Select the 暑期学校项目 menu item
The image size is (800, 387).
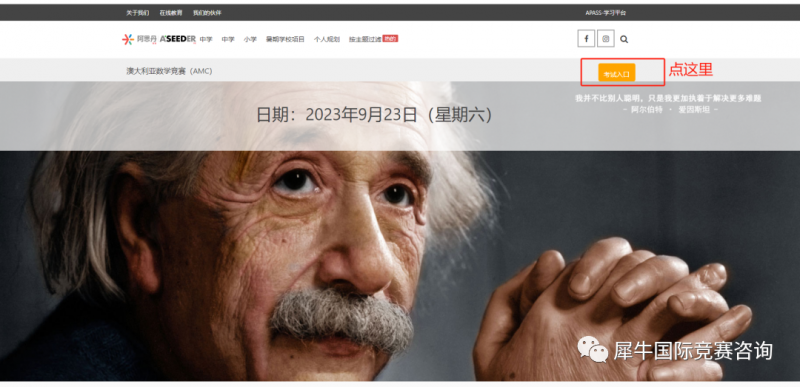pos(285,39)
